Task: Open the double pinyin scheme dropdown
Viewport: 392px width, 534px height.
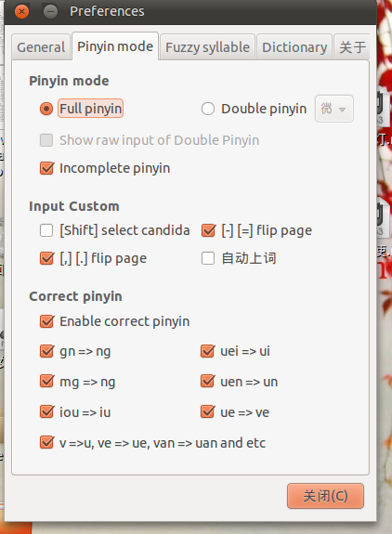Action: [x=334, y=109]
